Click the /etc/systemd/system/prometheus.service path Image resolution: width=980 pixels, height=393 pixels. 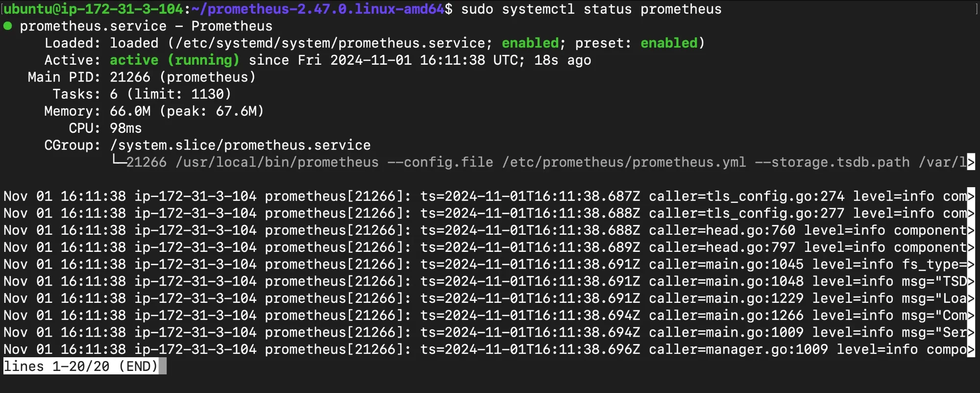coord(330,43)
